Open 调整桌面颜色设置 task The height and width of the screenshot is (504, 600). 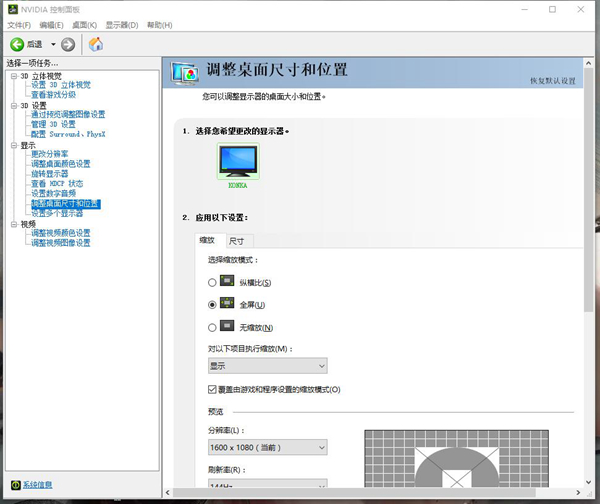[x=60, y=164]
